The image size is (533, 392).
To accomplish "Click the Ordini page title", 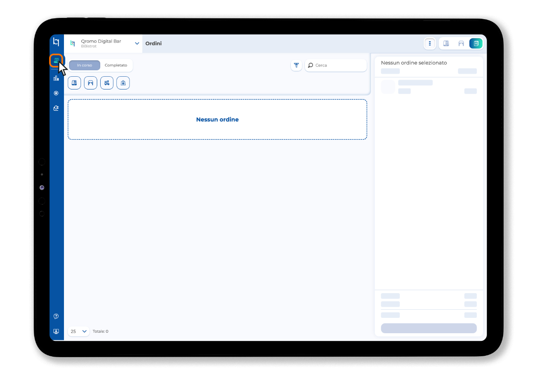I will tap(154, 43).
